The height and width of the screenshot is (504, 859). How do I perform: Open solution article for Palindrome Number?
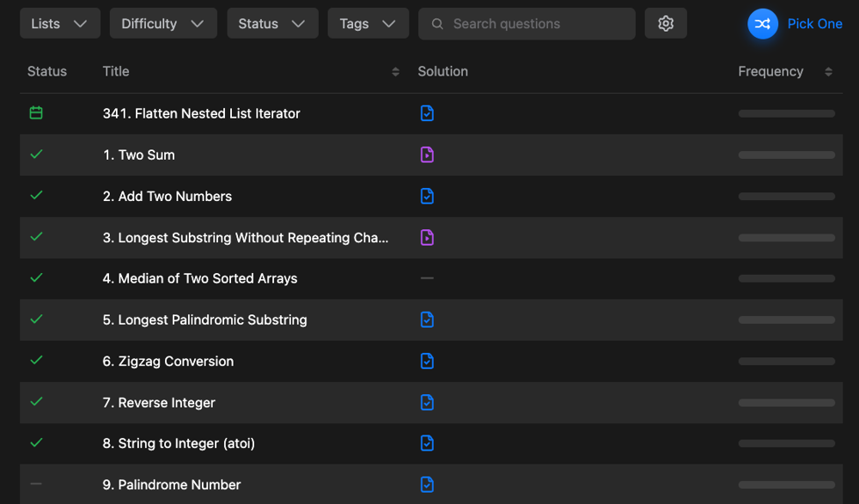coord(427,485)
